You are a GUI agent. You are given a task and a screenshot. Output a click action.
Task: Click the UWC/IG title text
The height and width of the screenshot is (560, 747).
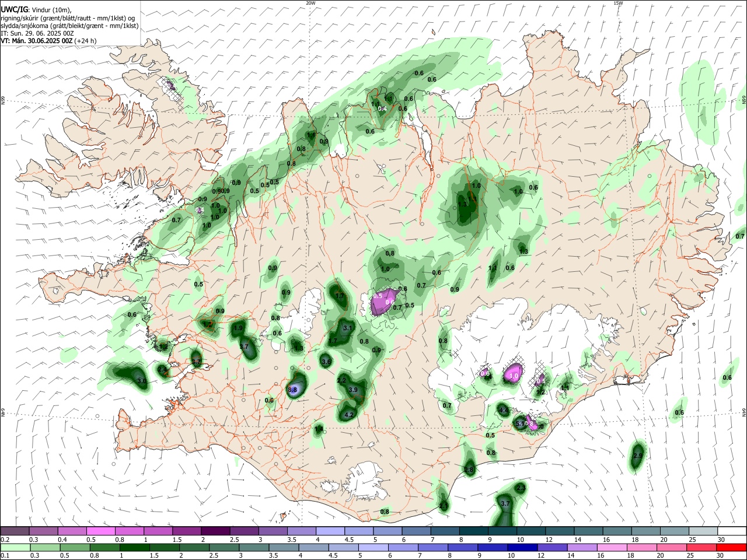(13, 10)
